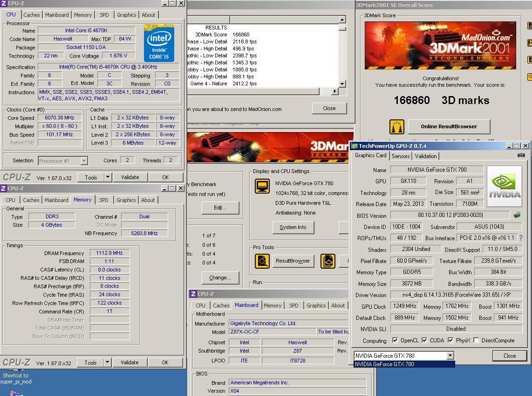The width and height of the screenshot is (532, 396).
Task: Open Graphics tab in CPU-Z Memory window
Action: 126,200
